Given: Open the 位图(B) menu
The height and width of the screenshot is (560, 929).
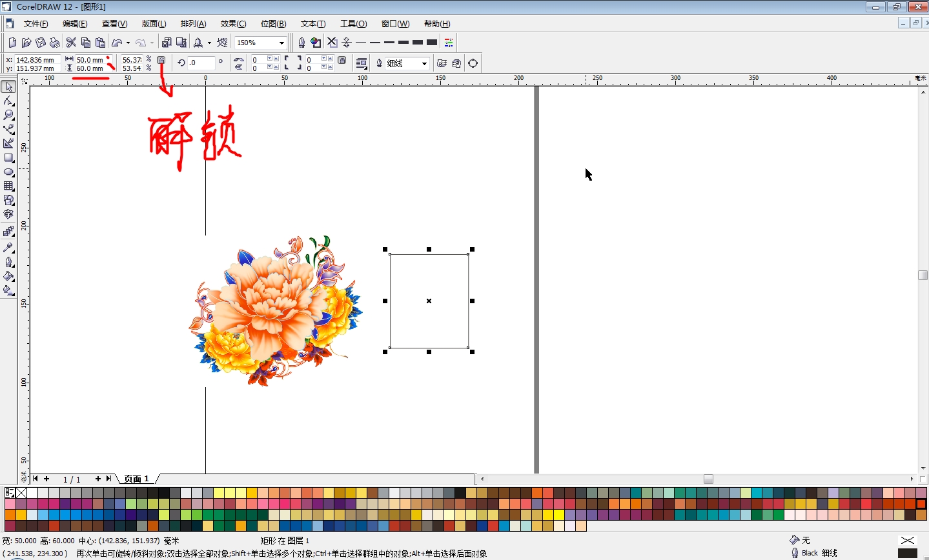Looking at the screenshot, I should 273,24.
